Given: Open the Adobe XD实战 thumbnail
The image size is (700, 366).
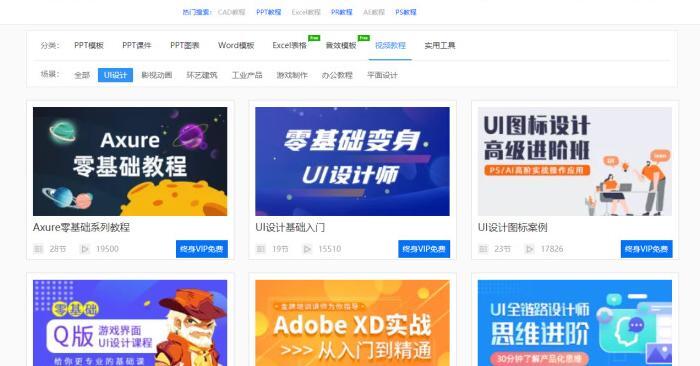Looking at the screenshot, I should click(x=352, y=323).
